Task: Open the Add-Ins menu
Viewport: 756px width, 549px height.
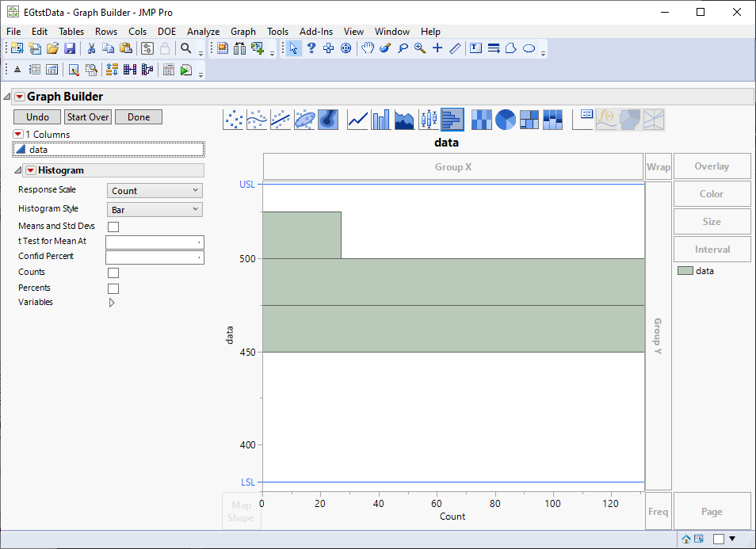Action: [x=316, y=32]
